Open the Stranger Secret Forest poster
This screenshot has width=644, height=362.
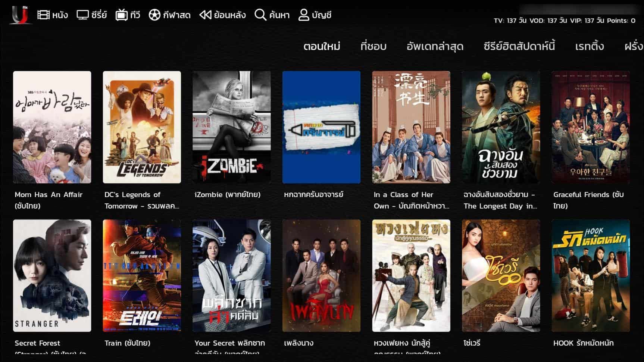pos(52,275)
